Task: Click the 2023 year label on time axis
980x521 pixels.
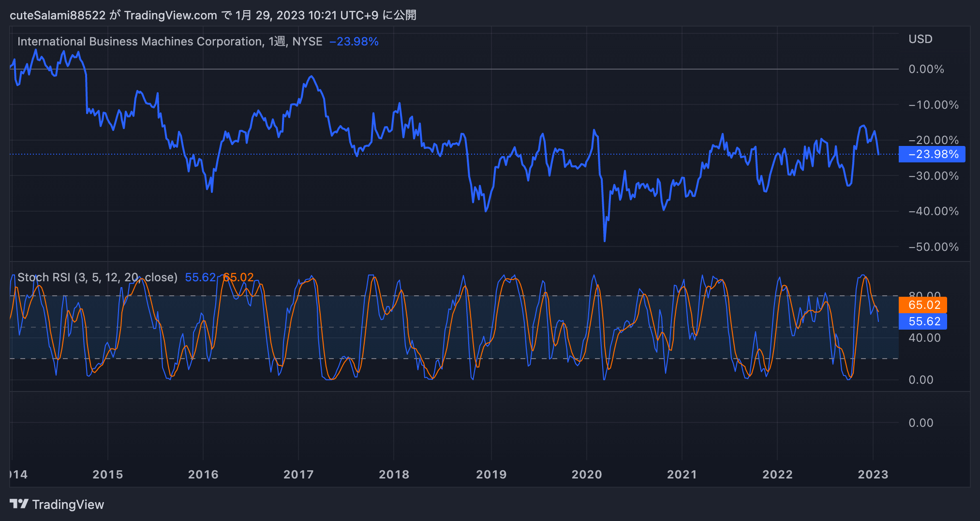Action: 873,475
